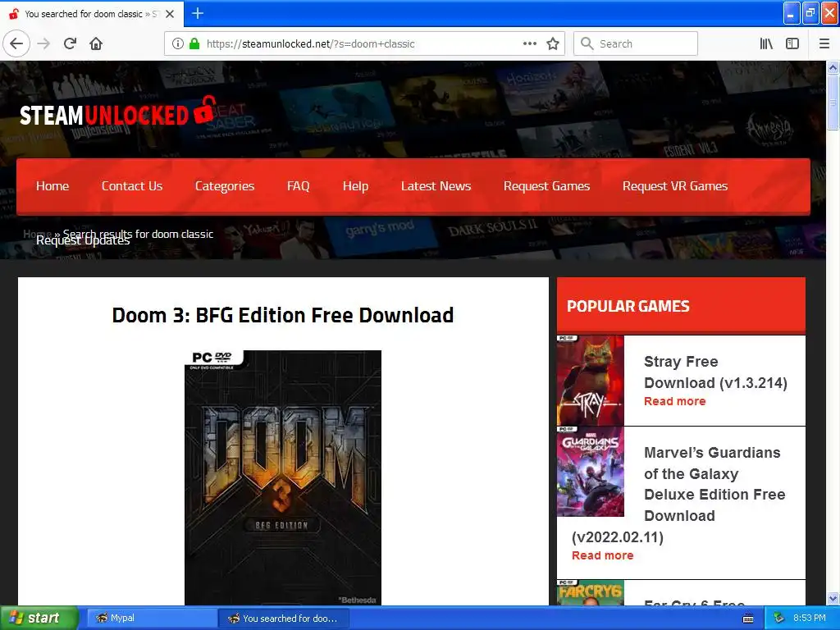Screen dimensions: 840x630
Task: Select 'You searched for doo...' taskbar button
Action: pos(284,619)
